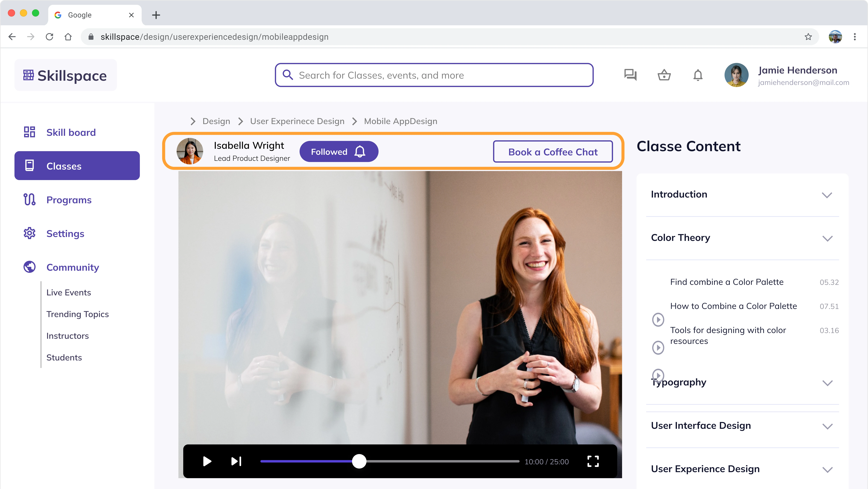Click Jamie Henderson's profile photo
Screen dimensions: 868x489
coord(737,75)
